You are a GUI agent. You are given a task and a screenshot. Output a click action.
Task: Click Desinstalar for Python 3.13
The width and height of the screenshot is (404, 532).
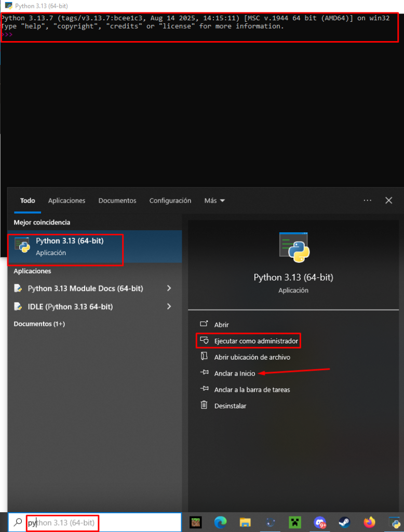click(230, 406)
